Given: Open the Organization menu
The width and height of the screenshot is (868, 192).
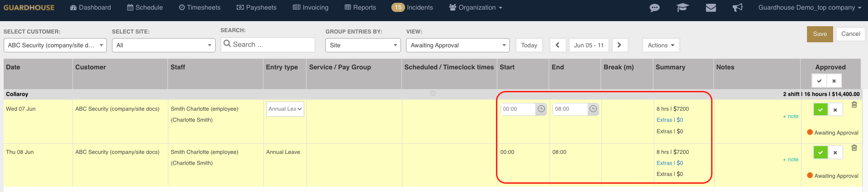Looking at the screenshot, I should point(476,7).
